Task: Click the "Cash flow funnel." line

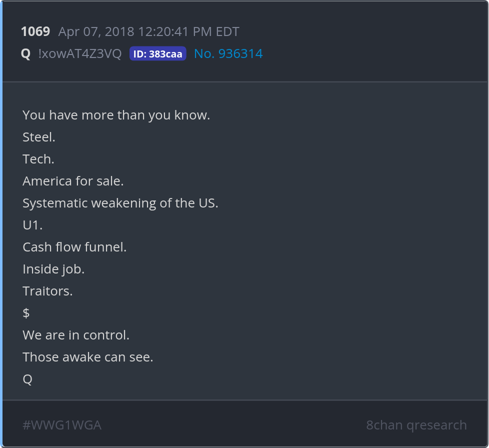Action: coord(74,247)
